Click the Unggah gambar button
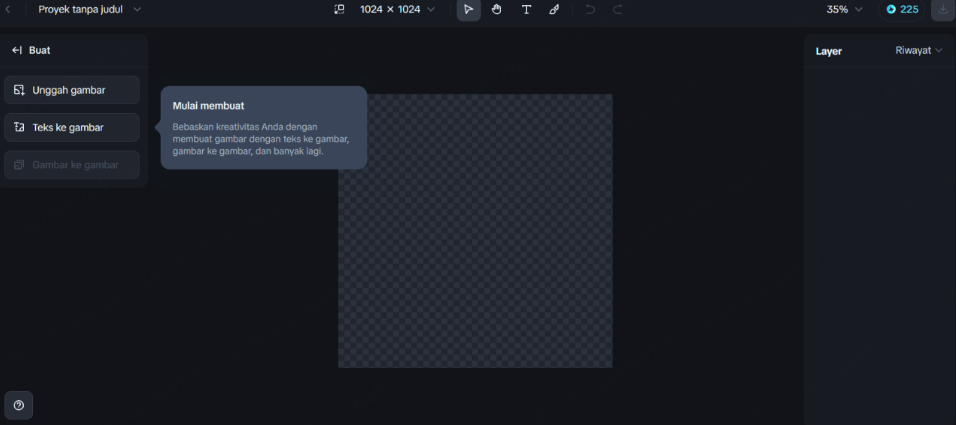Image resolution: width=956 pixels, height=425 pixels. coord(72,90)
